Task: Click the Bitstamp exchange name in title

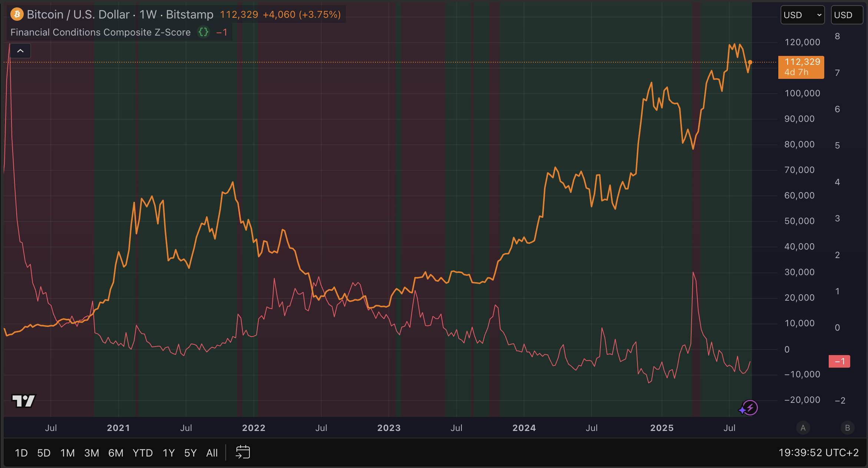Action: pyautogui.click(x=190, y=14)
